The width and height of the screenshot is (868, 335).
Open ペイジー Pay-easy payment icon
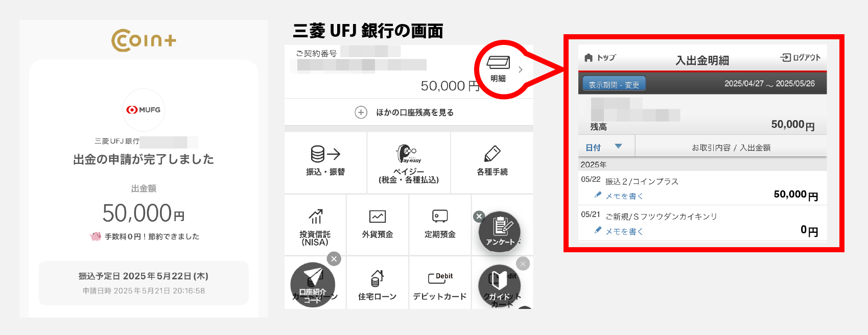coord(409,154)
